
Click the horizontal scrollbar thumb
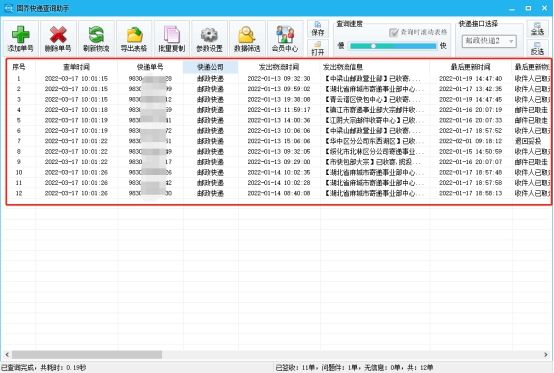(x=87, y=354)
